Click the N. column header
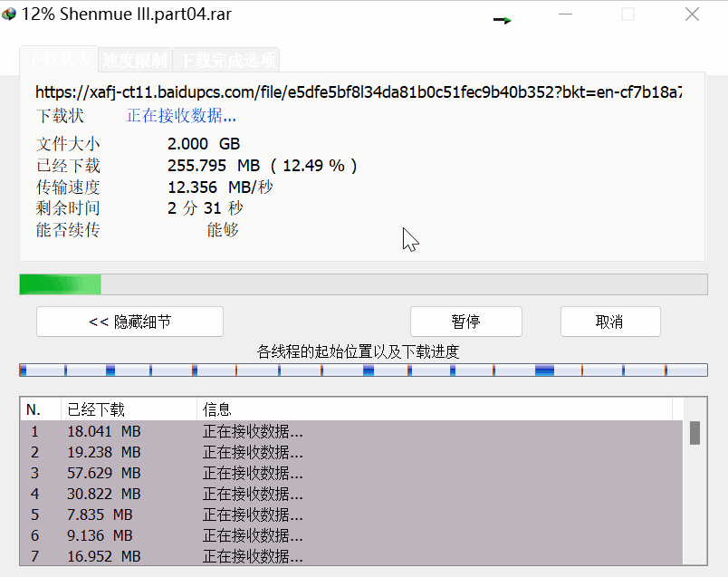The width and height of the screenshot is (728, 577). tap(41, 409)
